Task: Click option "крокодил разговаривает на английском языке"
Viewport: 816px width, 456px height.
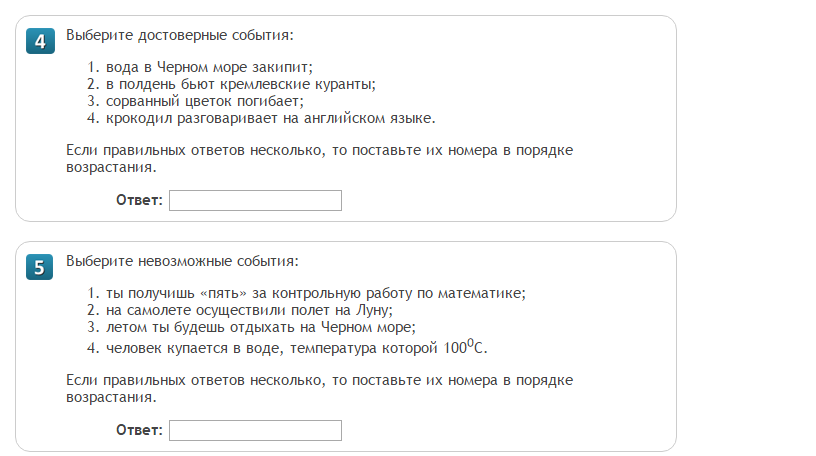Action: pyautogui.click(x=269, y=118)
